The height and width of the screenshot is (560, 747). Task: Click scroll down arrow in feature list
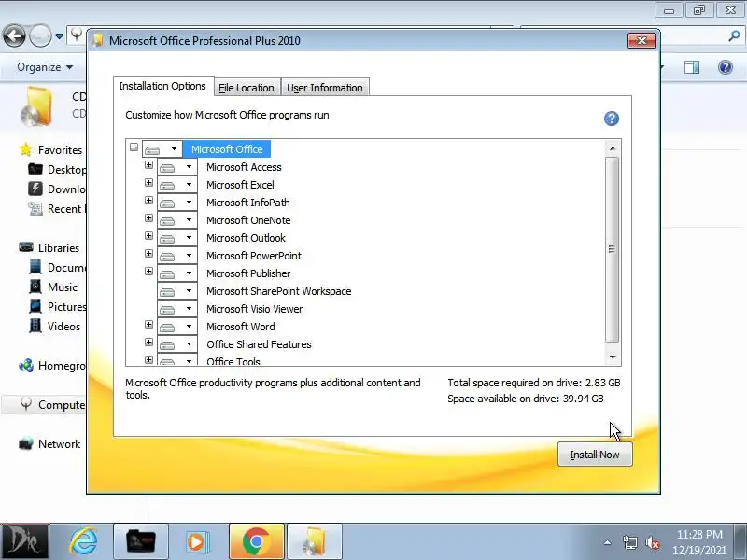613,357
